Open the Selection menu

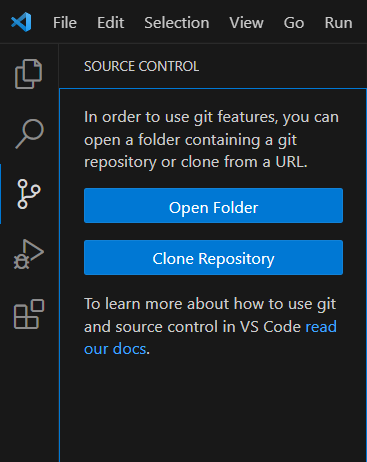point(177,23)
